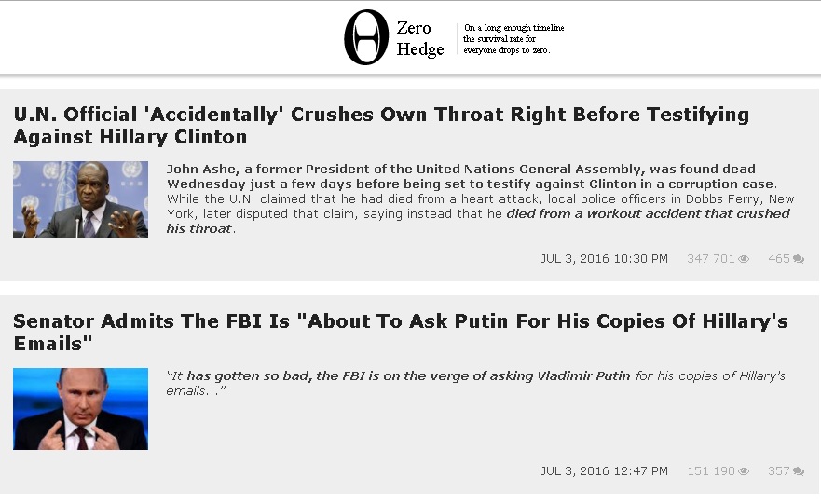Click the John Ashe article thumbnail photo
Viewport: 821px width, 504px height.
coord(81,199)
